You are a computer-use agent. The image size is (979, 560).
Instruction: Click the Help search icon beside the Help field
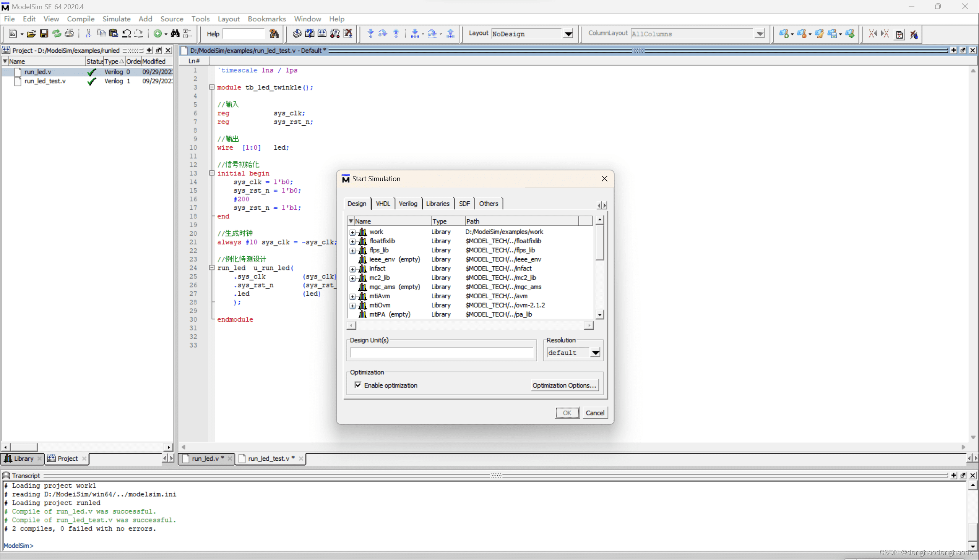pyautogui.click(x=274, y=34)
